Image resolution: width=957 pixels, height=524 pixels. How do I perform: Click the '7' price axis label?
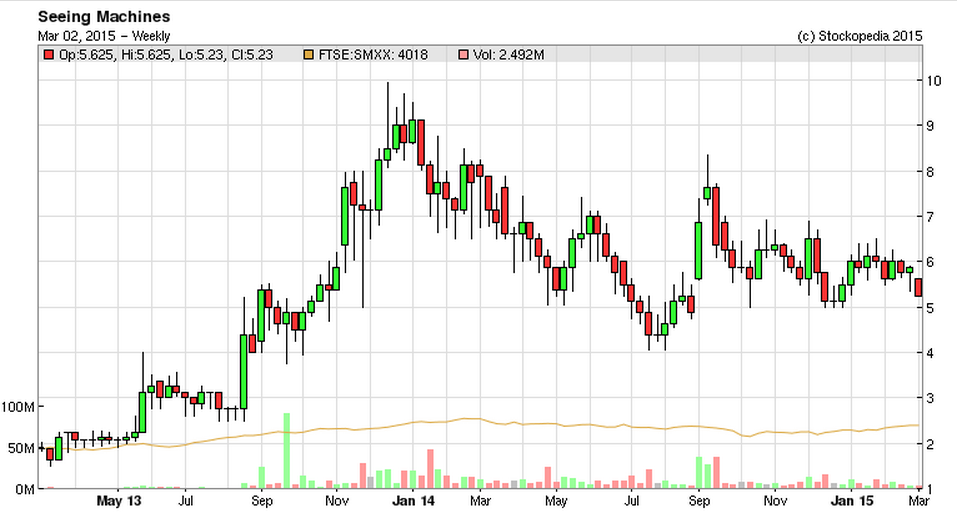click(930, 217)
